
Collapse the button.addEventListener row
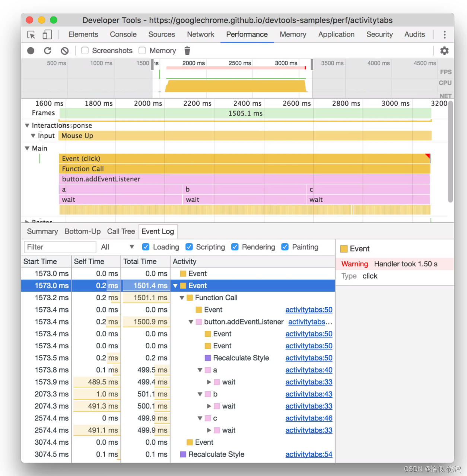click(x=191, y=322)
